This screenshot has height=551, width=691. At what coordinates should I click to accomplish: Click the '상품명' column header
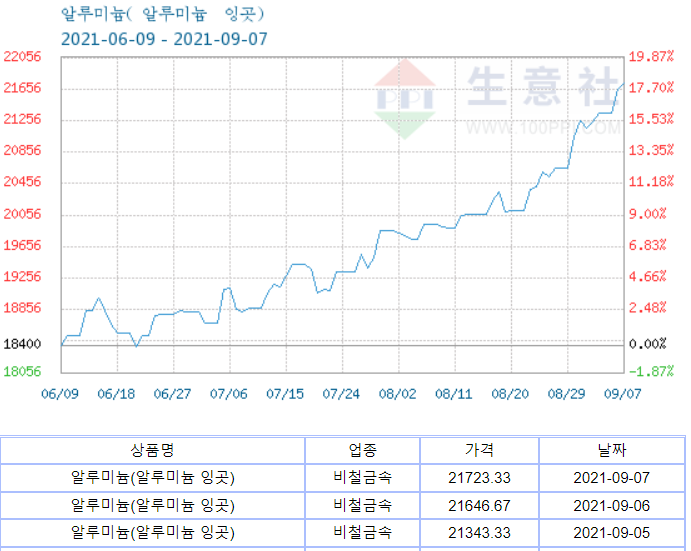(152, 450)
